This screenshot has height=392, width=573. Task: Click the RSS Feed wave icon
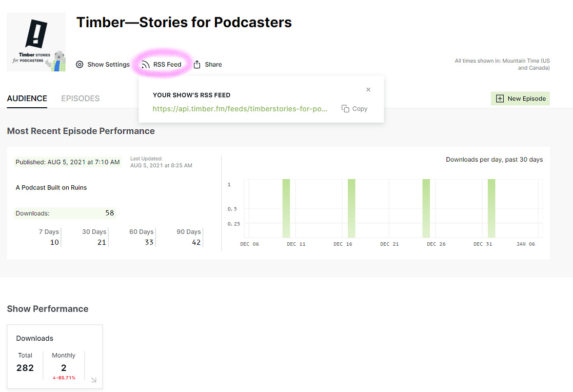tap(146, 65)
